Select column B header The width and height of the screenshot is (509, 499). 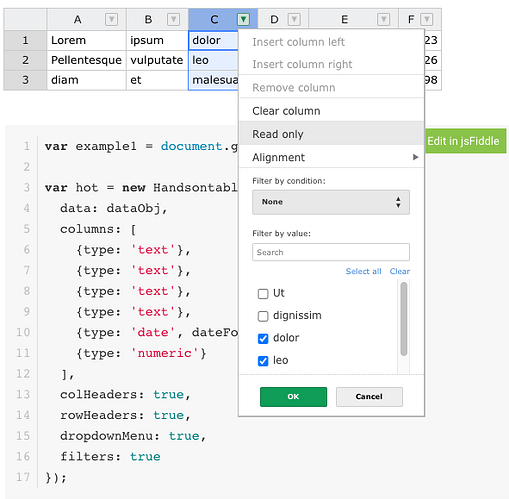(x=157, y=19)
